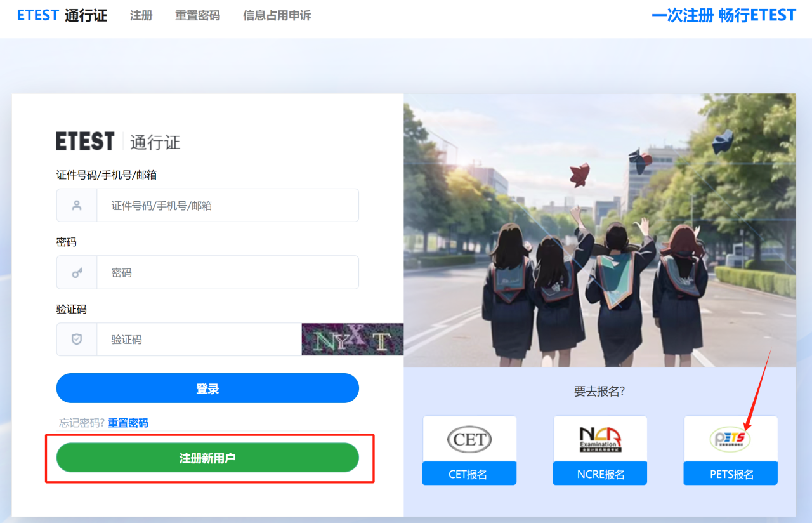This screenshot has height=523, width=812.
Task: Focus the 密码 input field
Action: (x=227, y=273)
